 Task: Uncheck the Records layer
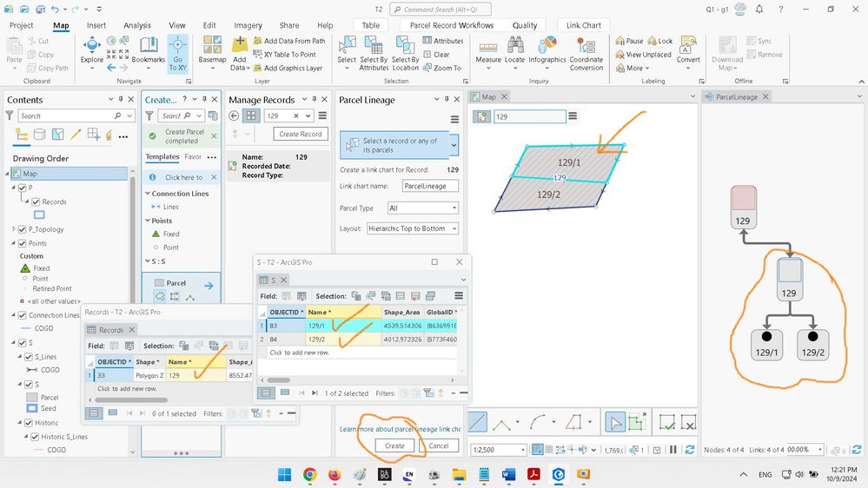pos(36,202)
